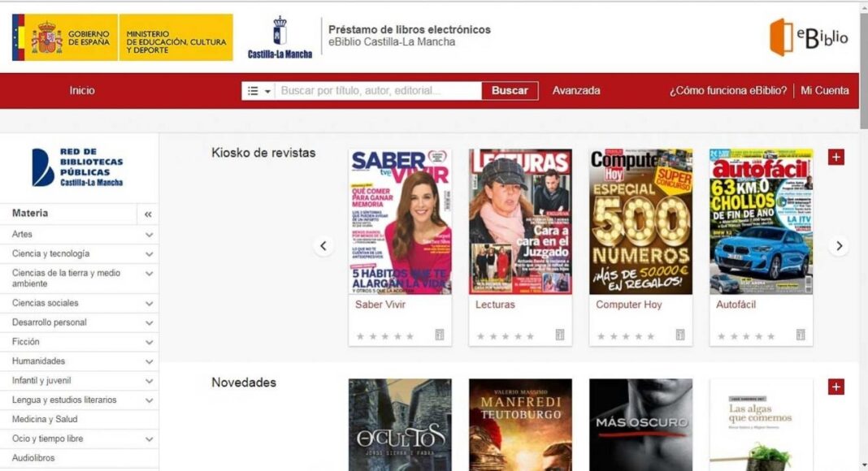Click the plus icon beside Kiosko de revistas
868x471 pixels.
click(x=835, y=157)
